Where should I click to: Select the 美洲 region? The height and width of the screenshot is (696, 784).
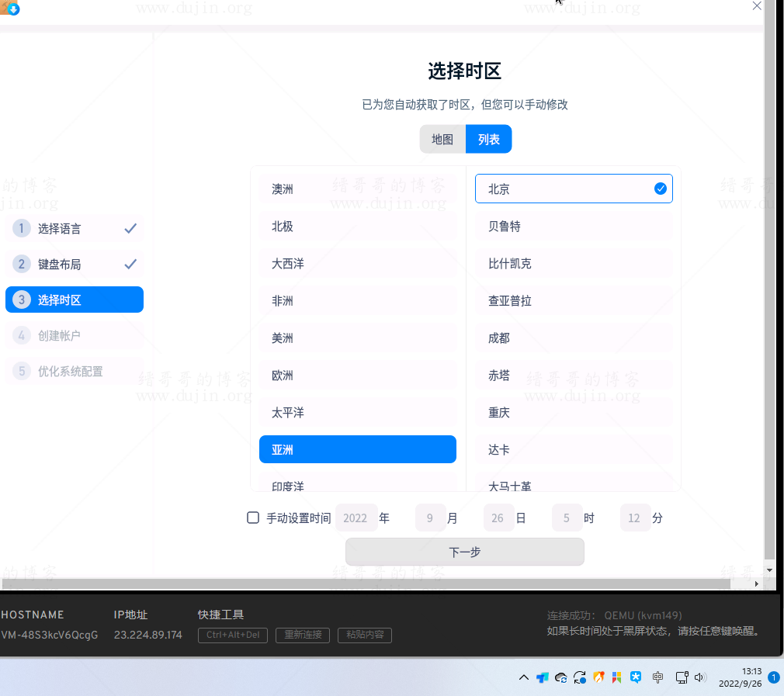coord(358,338)
